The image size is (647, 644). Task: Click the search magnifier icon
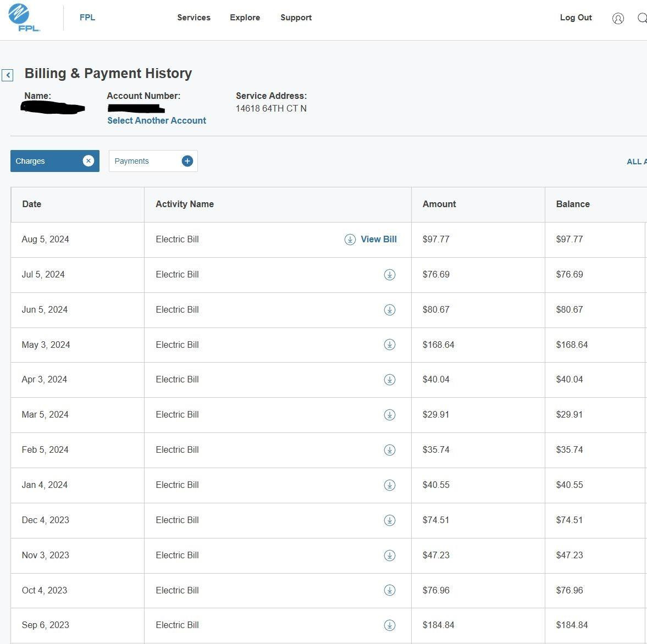[x=643, y=18]
